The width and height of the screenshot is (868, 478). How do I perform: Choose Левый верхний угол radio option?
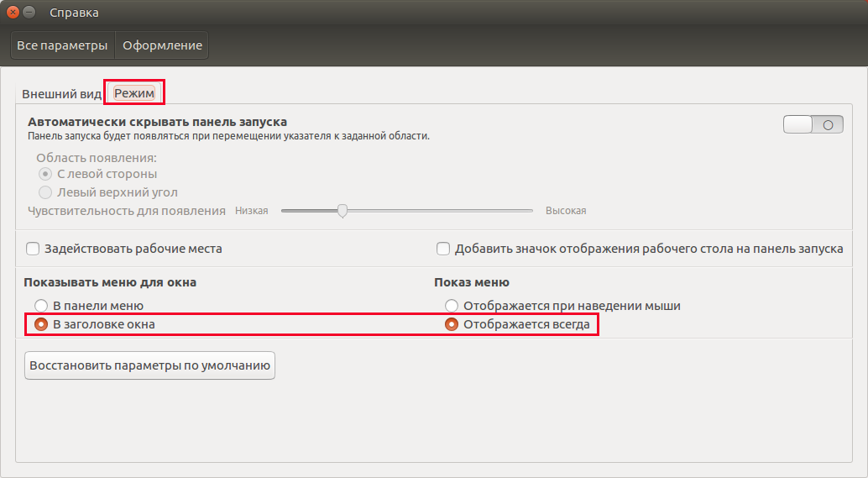click(x=108, y=192)
